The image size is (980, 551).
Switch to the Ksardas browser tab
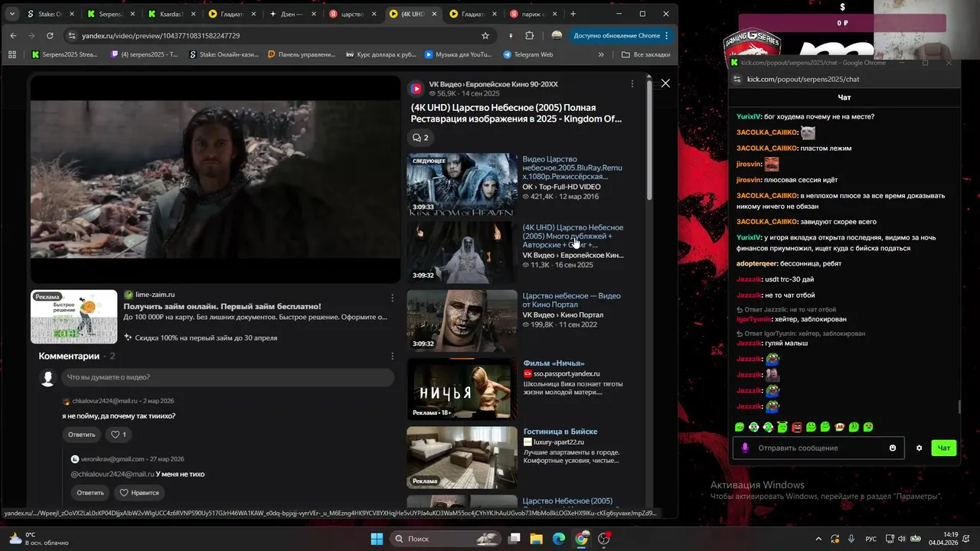click(172, 14)
